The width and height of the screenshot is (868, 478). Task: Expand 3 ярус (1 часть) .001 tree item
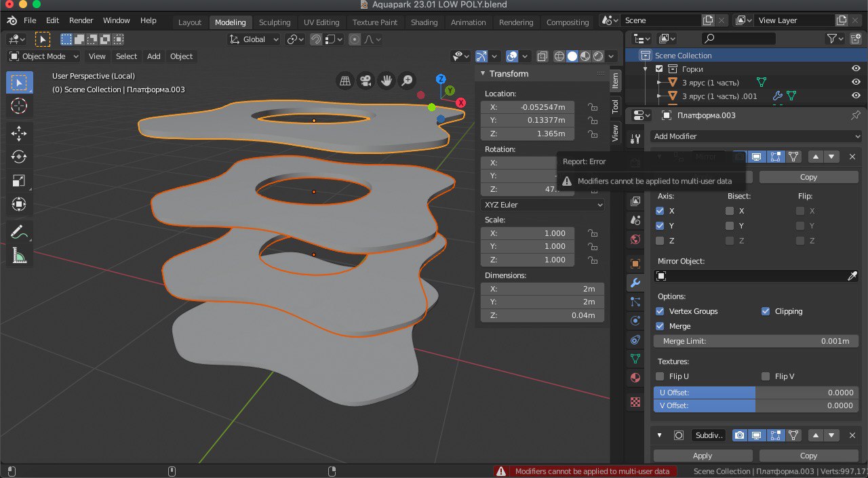point(659,96)
